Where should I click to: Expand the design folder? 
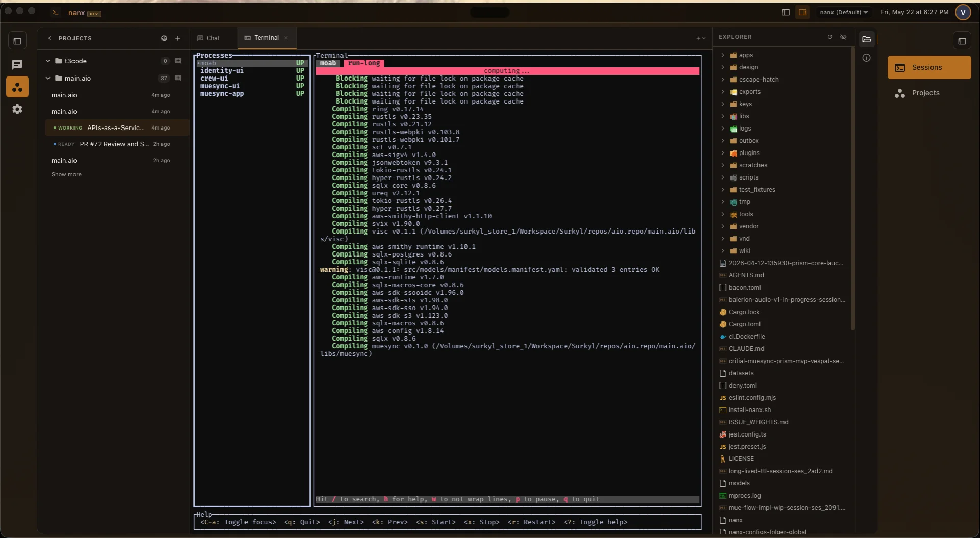click(723, 67)
